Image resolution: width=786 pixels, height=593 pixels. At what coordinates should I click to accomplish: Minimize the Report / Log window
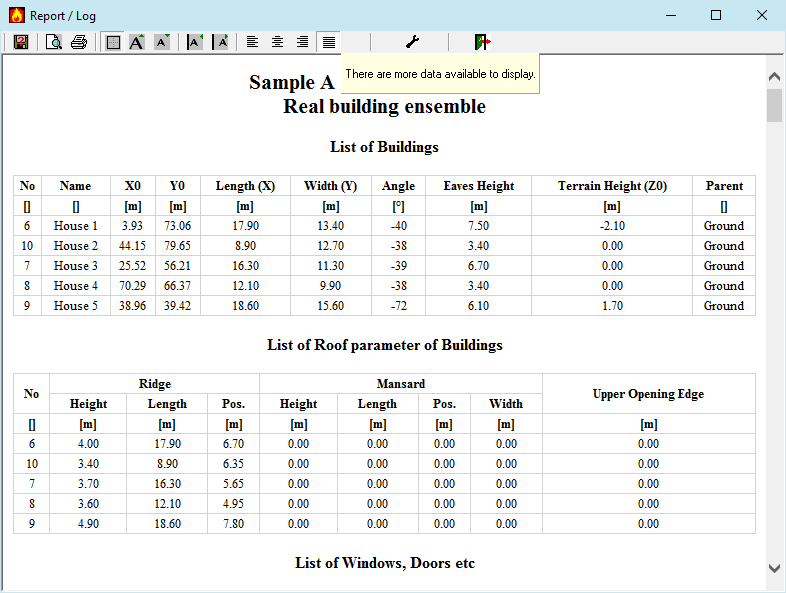(671, 16)
